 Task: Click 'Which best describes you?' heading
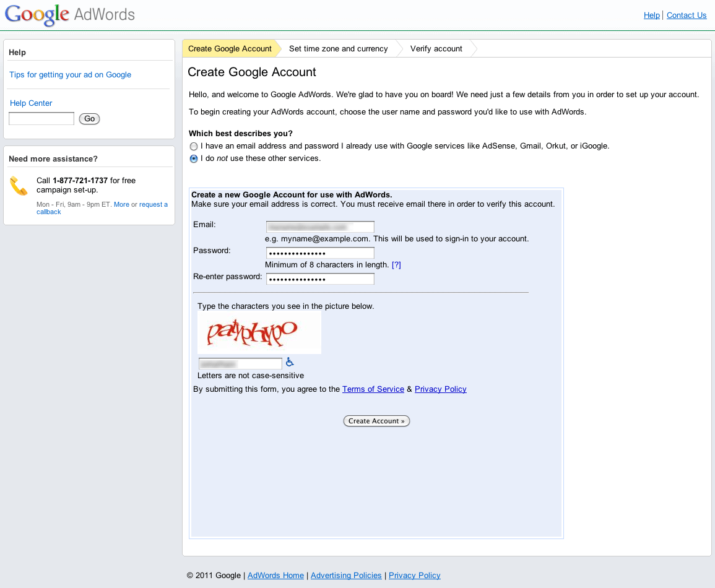pos(241,134)
